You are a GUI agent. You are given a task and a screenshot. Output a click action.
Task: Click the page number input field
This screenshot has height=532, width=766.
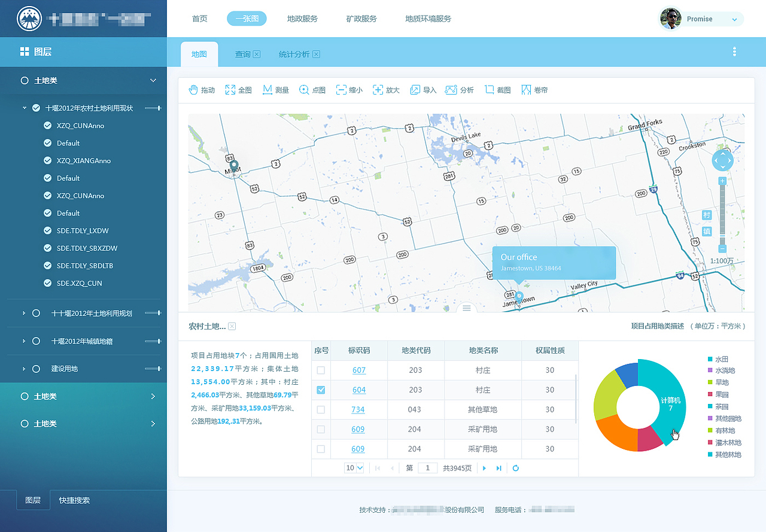427,468
